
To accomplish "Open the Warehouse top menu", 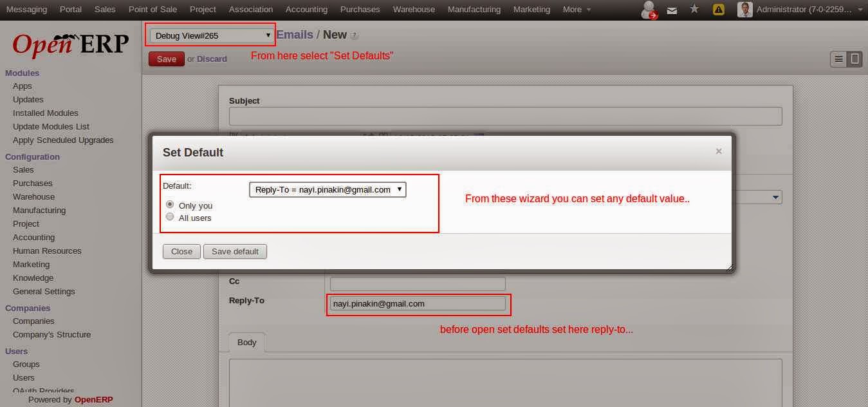I will [414, 10].
